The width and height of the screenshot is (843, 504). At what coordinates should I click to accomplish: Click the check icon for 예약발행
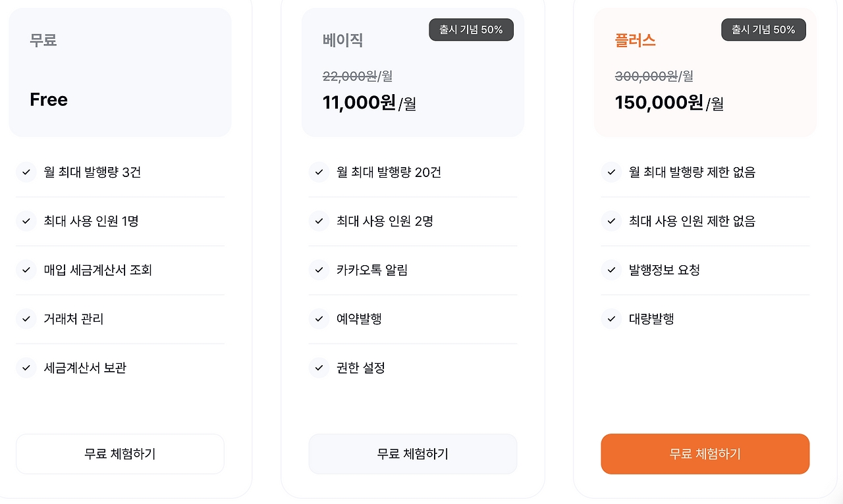click(x=319, y=319)
